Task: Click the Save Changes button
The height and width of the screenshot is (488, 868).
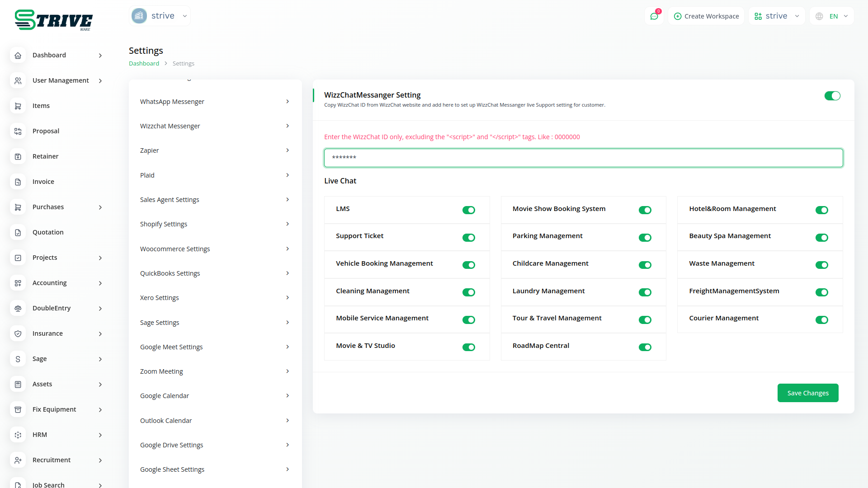Action: point(807,393)
